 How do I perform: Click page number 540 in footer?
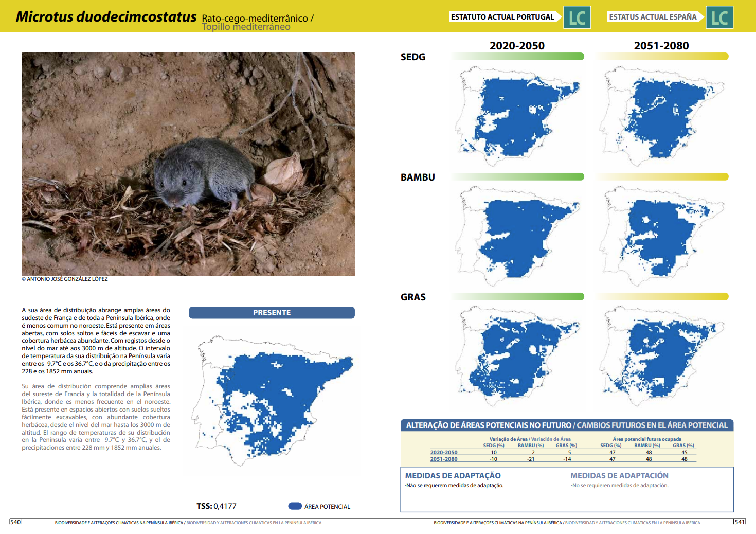(16, 522)
